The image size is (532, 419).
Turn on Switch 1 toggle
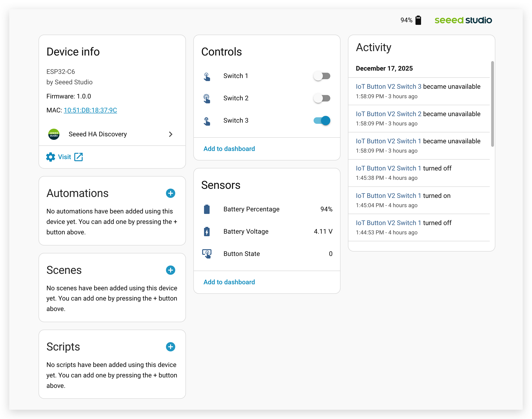click(322, 76)
